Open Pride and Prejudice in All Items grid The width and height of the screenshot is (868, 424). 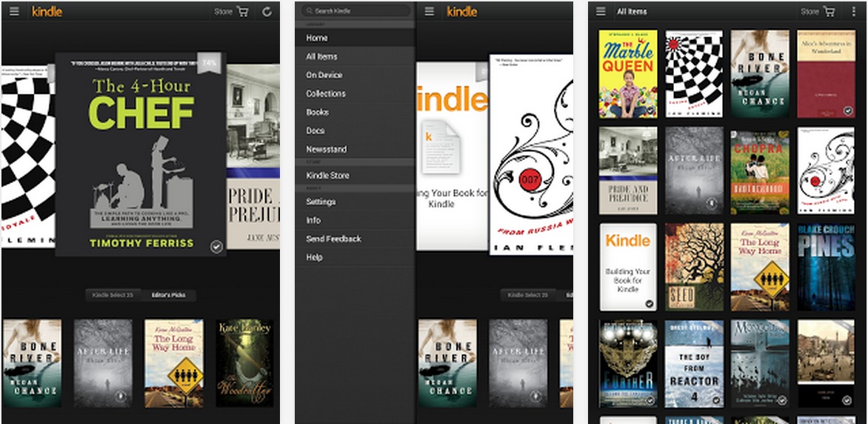[628, 170]
